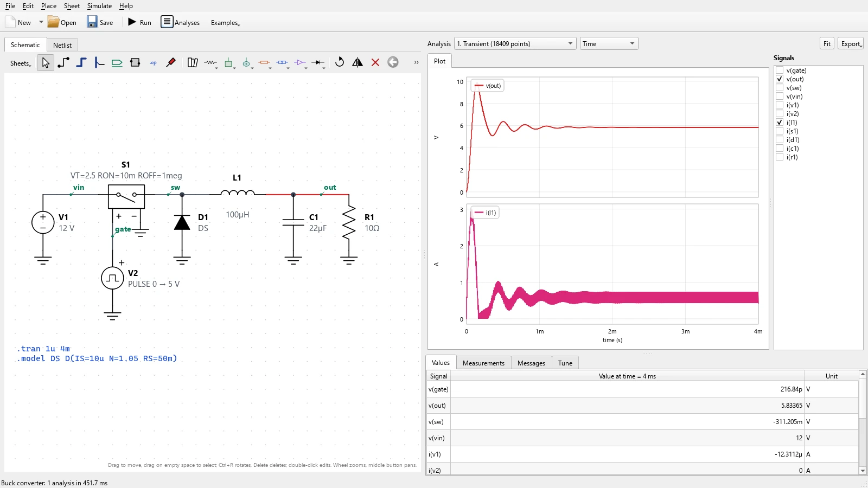Select the .op directive text tool
This screenshot has height=488, width=868.
tap(153, 63)
